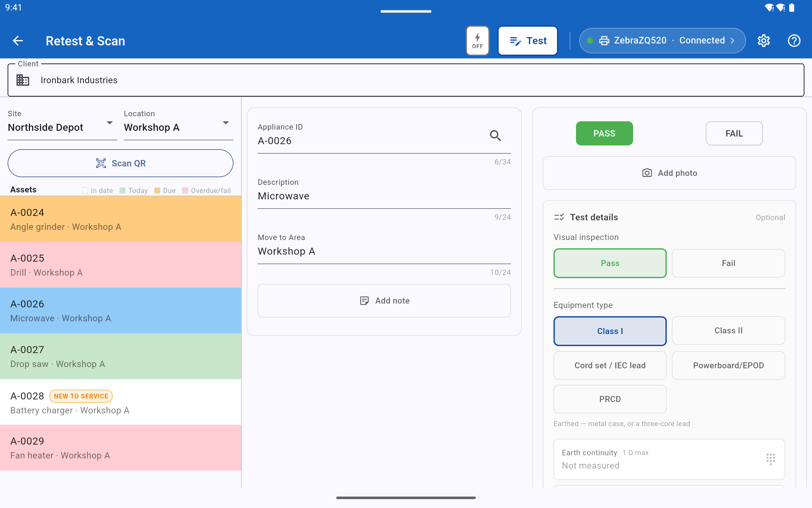Expand the Location dropdown Workshop A
Viewport: 812px width, 508px height.
pyautogui.click(x=178, y=124)
